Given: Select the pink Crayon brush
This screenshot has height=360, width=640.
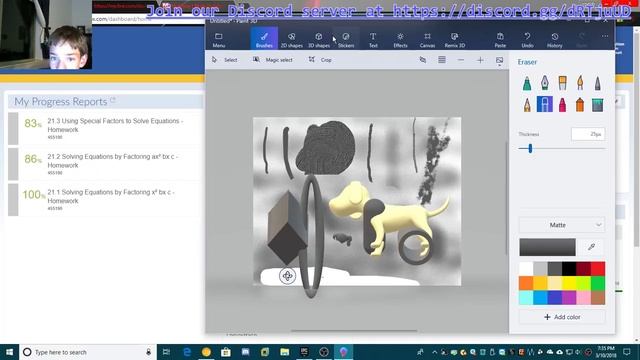Looking at the screenshot, I should point(562,104).
